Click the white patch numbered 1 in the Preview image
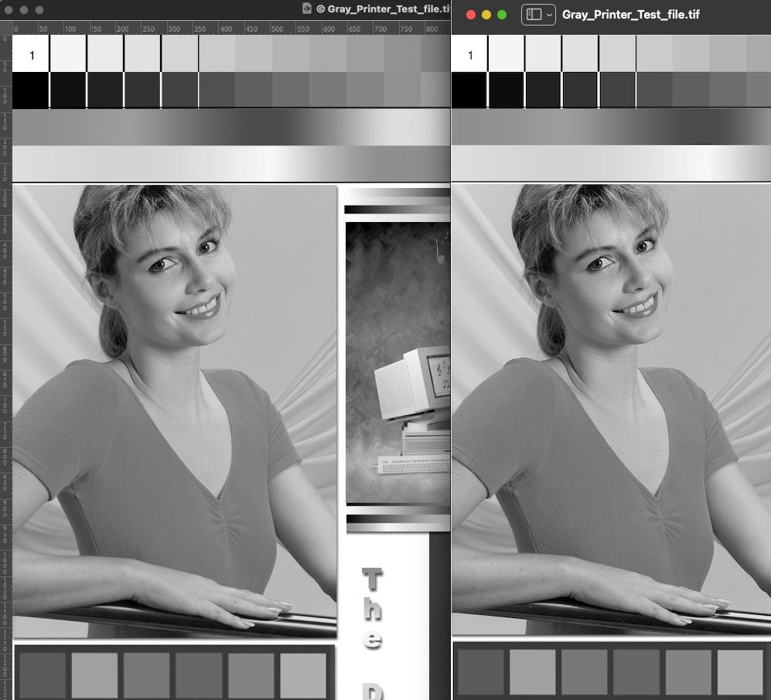This screenshot has width=771, height=700. pyautogui.click(x=469, y=53)
